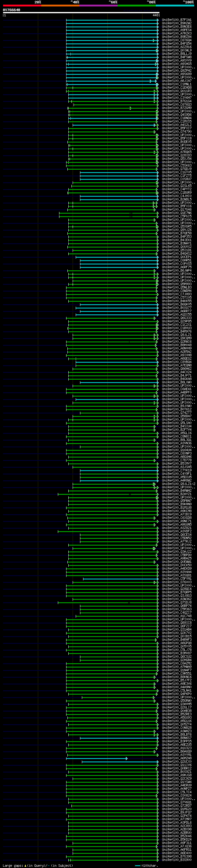This screenshot has width=197, height=868.
Task: Click the UniRef100_A6RF75 label
Action: pyautogui.click(x=176, y=267)
